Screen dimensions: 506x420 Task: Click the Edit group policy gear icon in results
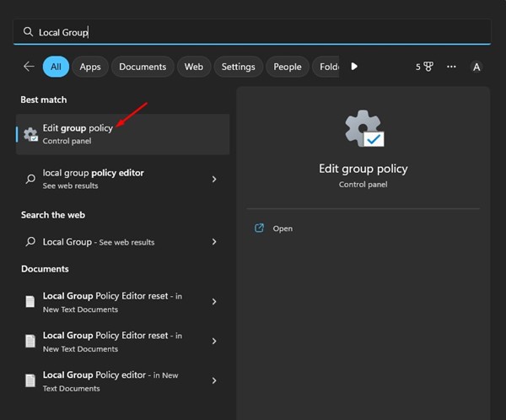click(x=30, y=134)
